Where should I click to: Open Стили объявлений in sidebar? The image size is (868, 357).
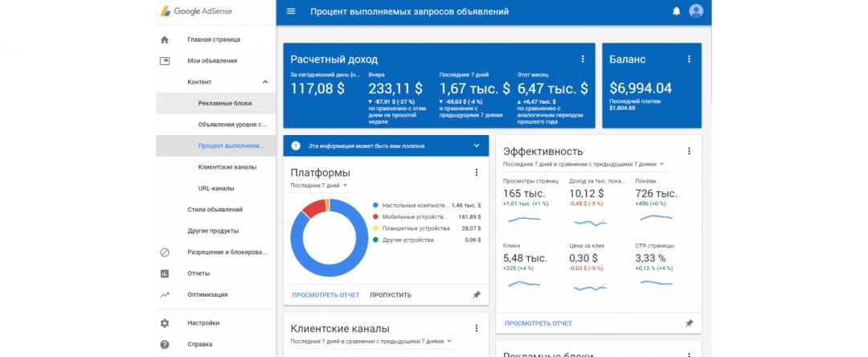pyautogui.click(x=216, y=210)
